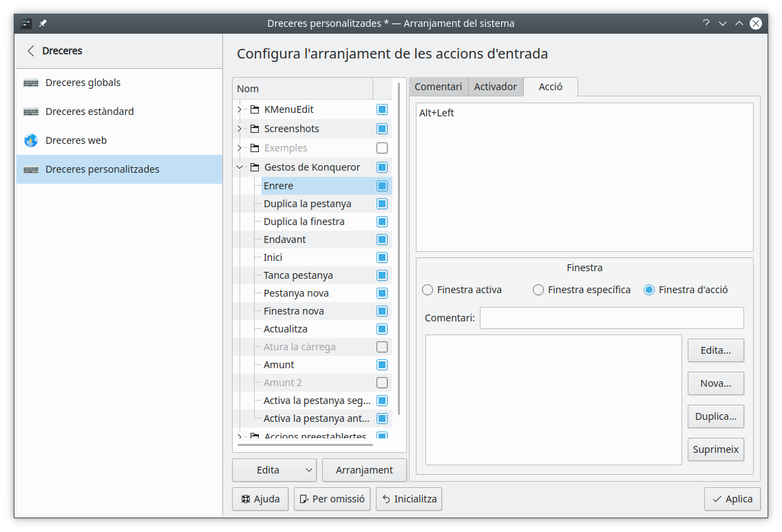782x532 pixels.
Task: Switch to the Comentari tab
Action: pos(438,87)
